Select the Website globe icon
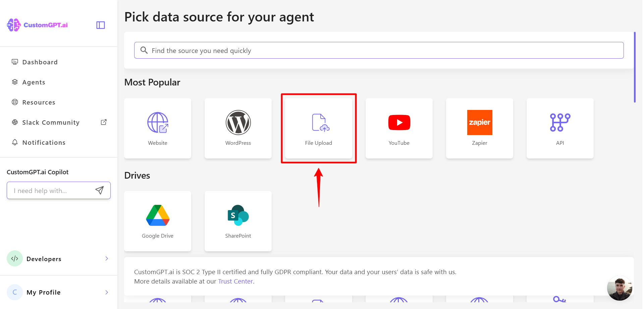 point(158,122)
